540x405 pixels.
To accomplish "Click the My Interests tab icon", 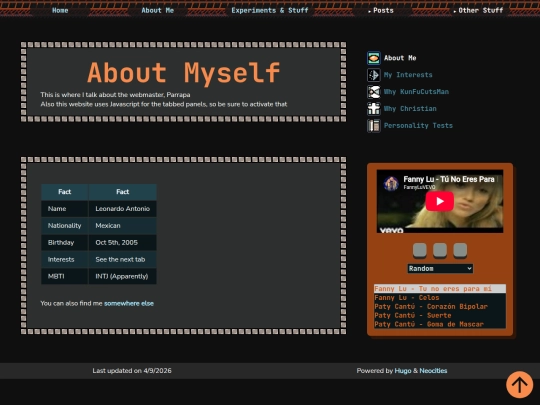I will point(374,75).
